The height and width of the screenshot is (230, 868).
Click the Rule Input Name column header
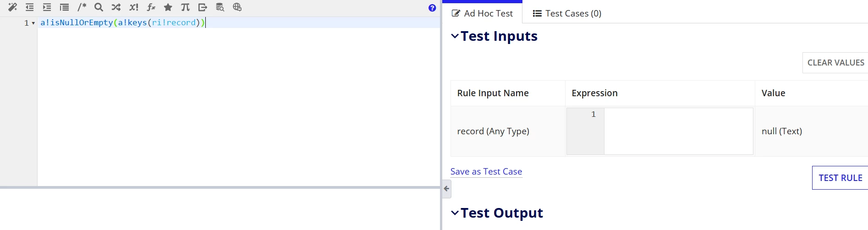click(508, 93)
